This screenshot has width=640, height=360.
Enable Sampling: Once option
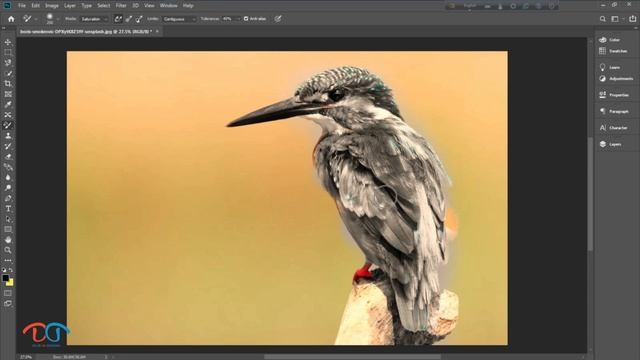pos(129,19)
